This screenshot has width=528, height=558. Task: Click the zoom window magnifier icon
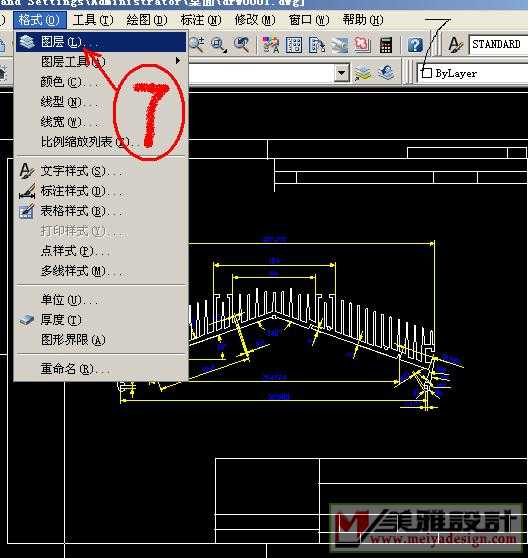tap(219, 45)
